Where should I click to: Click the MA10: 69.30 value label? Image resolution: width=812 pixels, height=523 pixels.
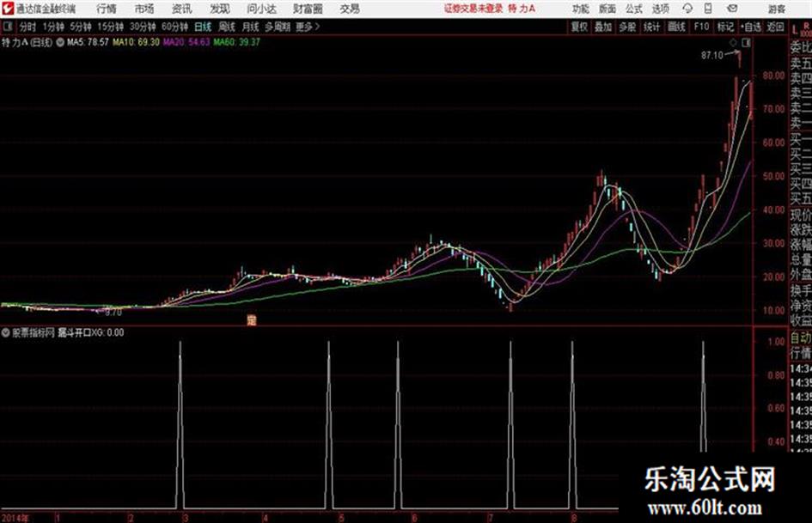(x=137, y=42)
